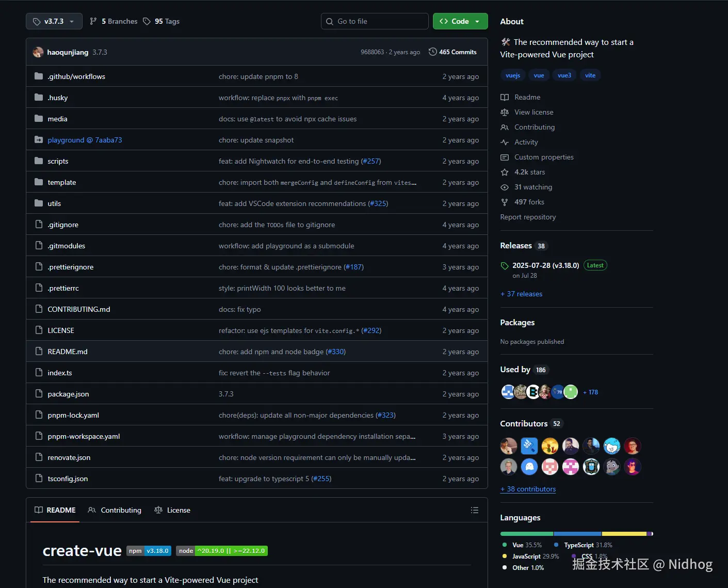Open the scripts folder
Viewport: 728px width, 588px height.
coord(58,161)
